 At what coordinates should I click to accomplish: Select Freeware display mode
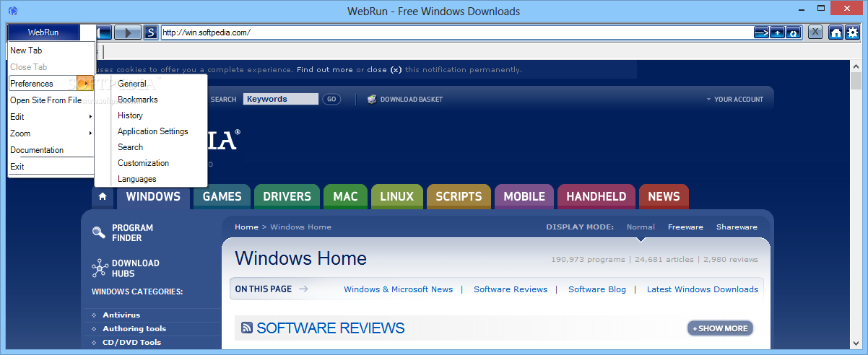[x=685, y=227]
